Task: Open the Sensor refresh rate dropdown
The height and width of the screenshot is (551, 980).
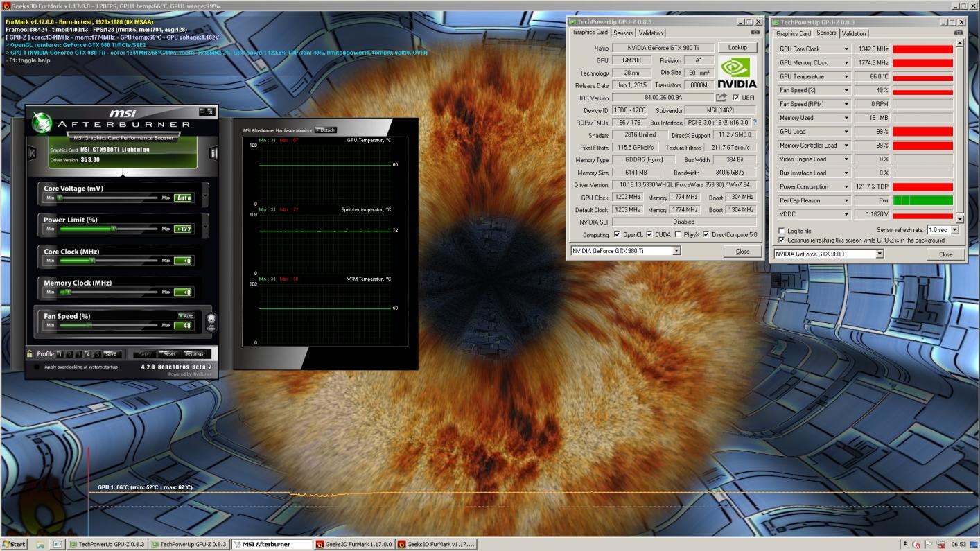Action: pos(954,230)
